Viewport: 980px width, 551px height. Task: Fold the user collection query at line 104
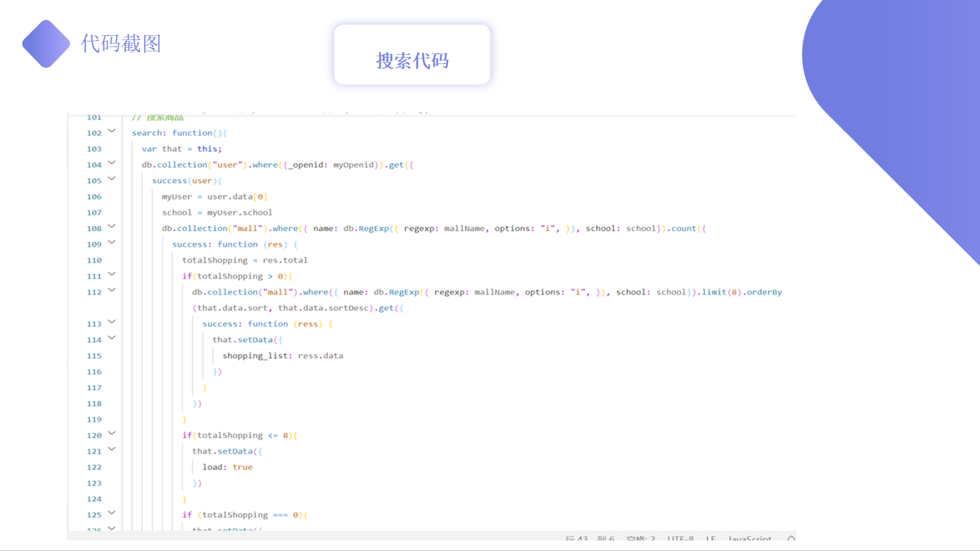(x=112, y=163)
